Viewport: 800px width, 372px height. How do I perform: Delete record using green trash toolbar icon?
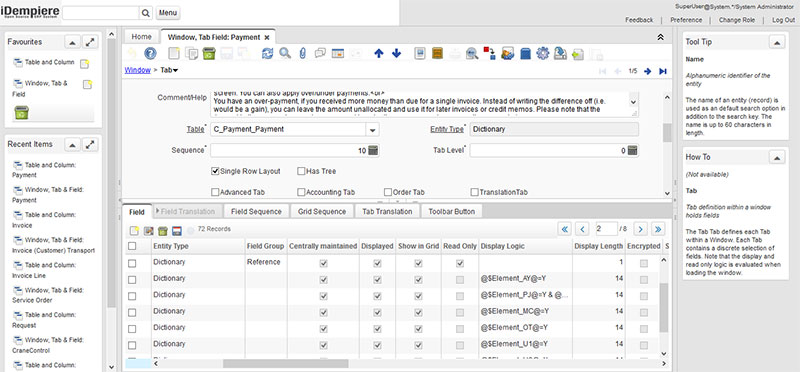208,53
